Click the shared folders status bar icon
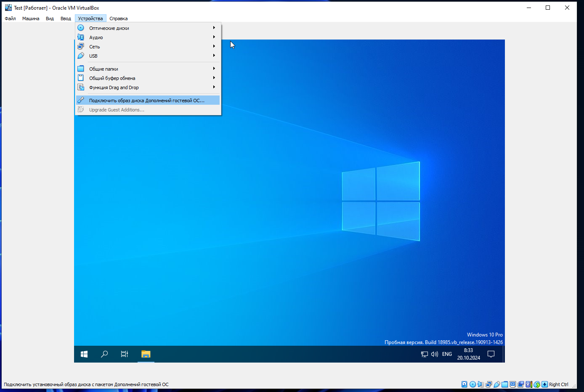Viewport: 584px width, 392px height. pyautogui.click(x=505, y=384)
